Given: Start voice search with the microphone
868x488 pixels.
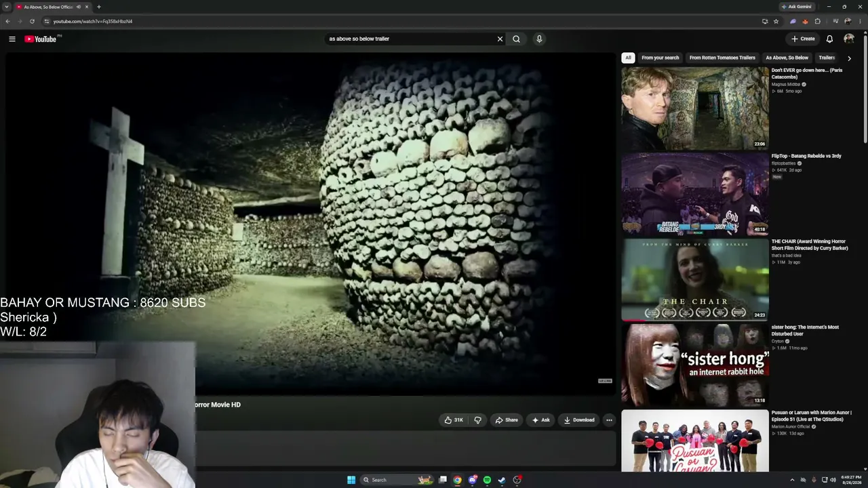Looking at the screenshot, I should [x=539, y=39].
